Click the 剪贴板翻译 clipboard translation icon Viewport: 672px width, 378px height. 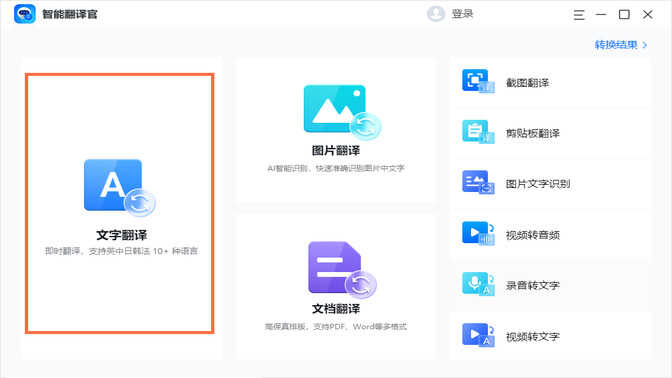click(x=478, y=132)
